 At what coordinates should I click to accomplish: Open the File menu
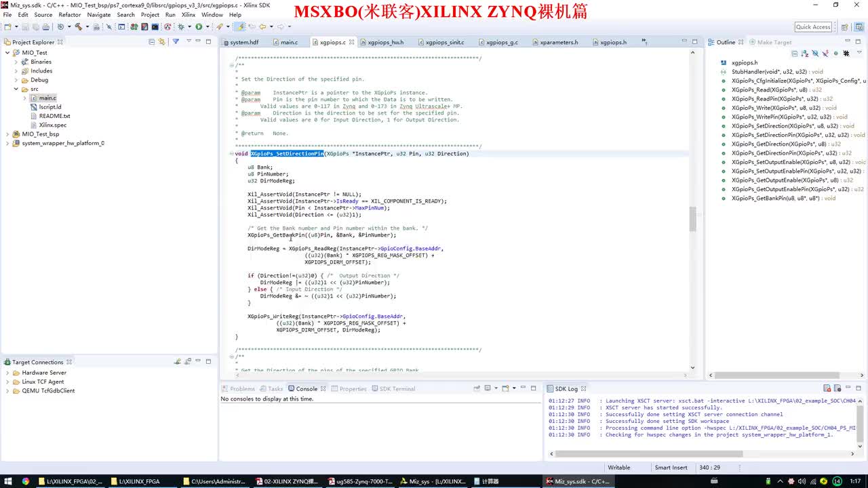(x=7, y=14)
